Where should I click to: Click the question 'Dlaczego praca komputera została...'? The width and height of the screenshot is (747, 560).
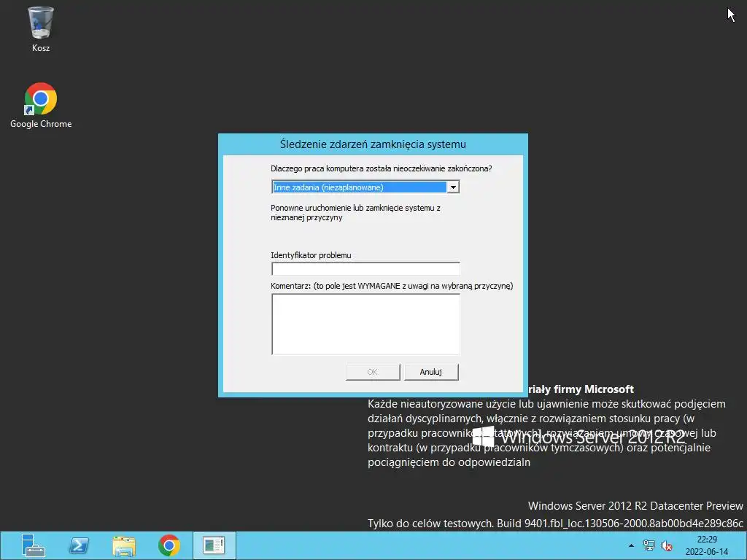click(381, 168)
